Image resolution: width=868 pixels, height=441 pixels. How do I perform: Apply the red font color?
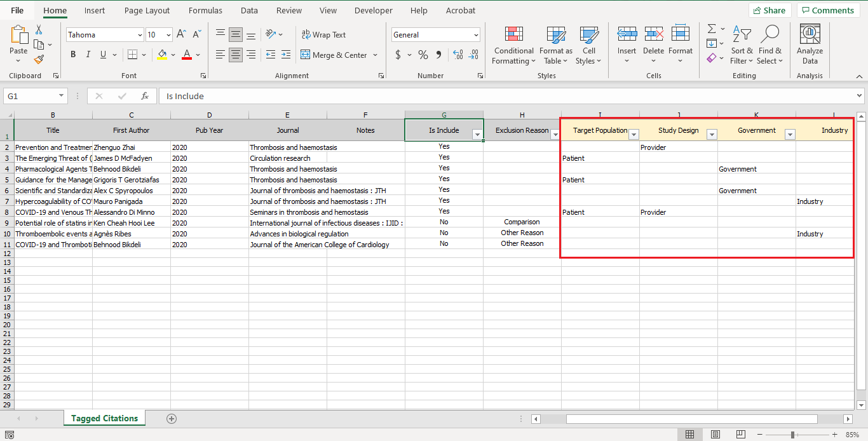(x=186, y=55)
